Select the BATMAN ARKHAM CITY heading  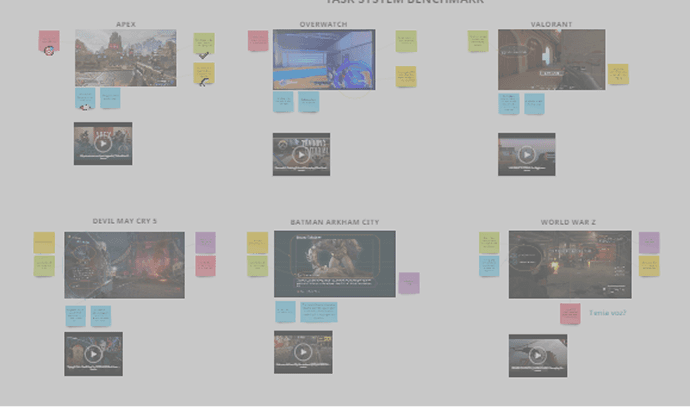pos(334,222)
